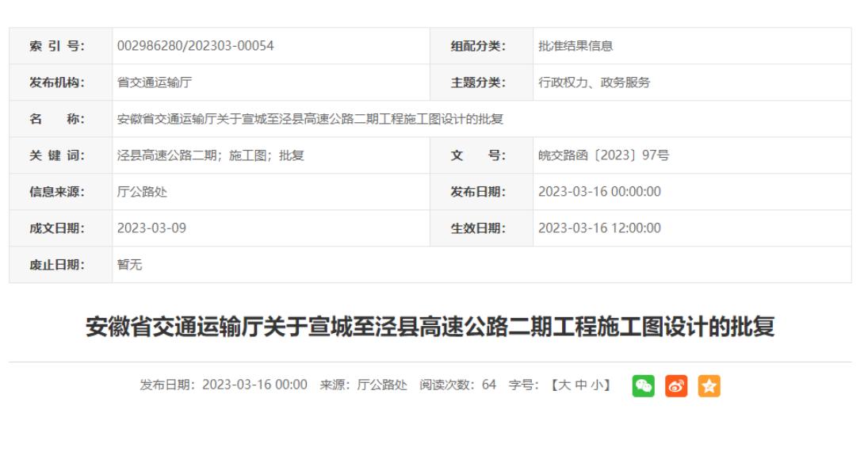868x452 pixels.
Task: Click the 名称 label cell
Action: pyautogui.click(x=61, y=119)
